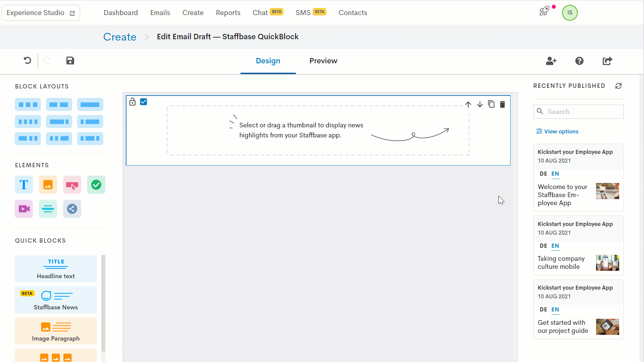The height and width of the screenshot is (362, 644).
Task: Click the move block up arrow
Action: click(x=468, y=105)
